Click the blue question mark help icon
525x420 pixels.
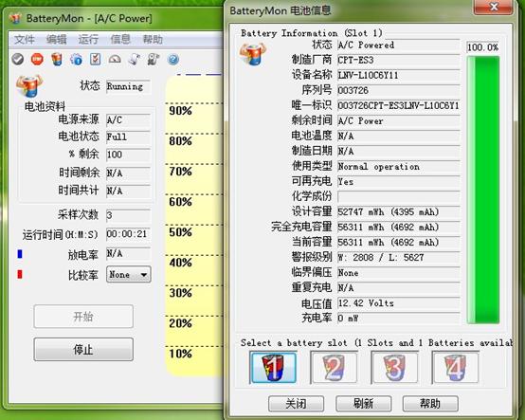173,60
